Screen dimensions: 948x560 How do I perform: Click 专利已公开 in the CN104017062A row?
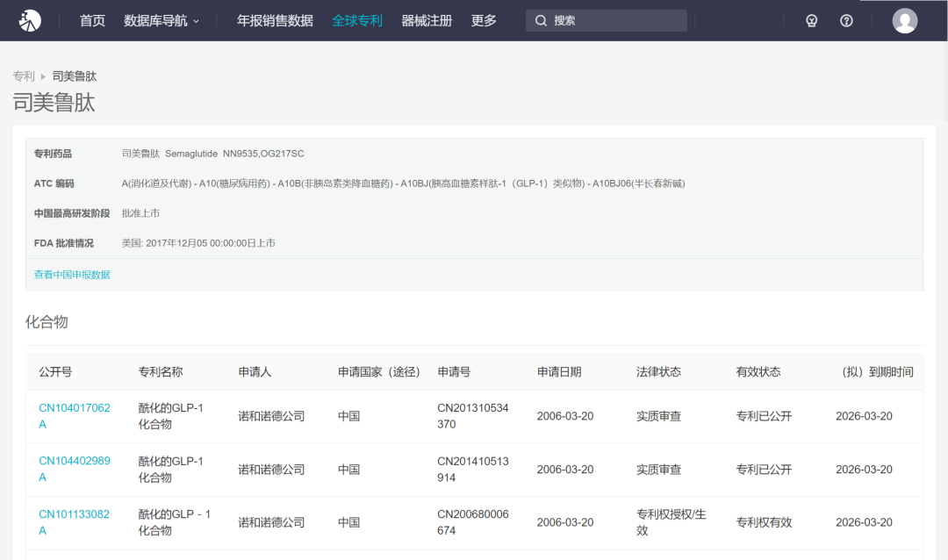(x=764, y=416)
